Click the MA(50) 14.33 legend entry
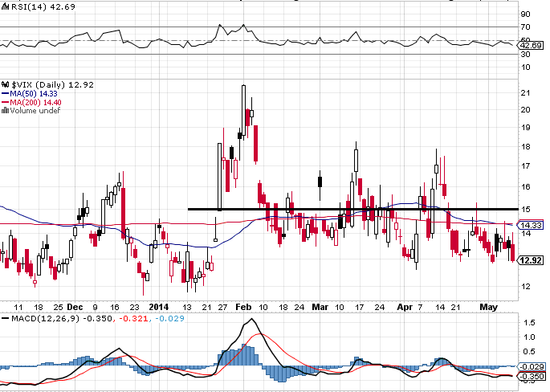This screenshot has width=550, height=392. point(34,94)
